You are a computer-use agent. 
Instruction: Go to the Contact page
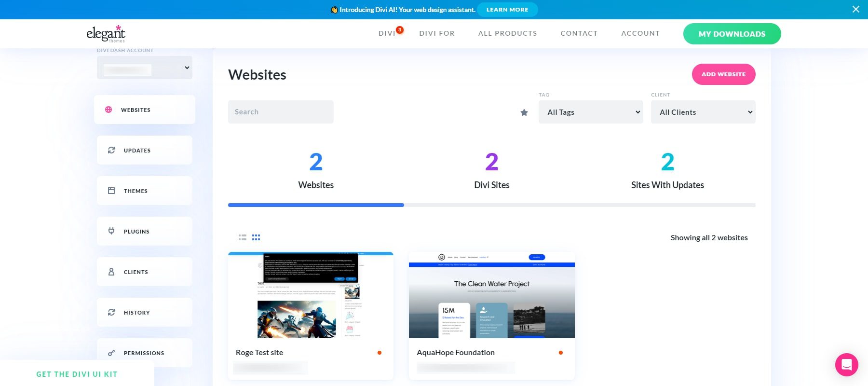tap(579, 33)
